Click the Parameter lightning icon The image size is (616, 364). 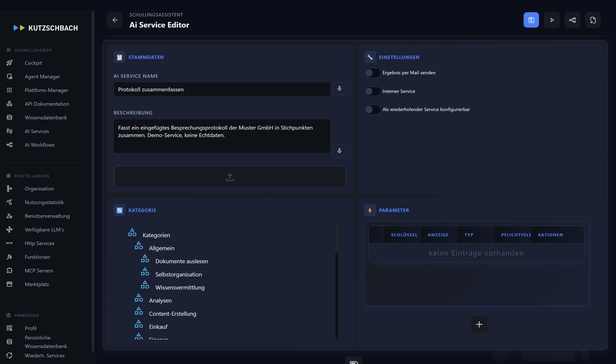tap(370, 210)
